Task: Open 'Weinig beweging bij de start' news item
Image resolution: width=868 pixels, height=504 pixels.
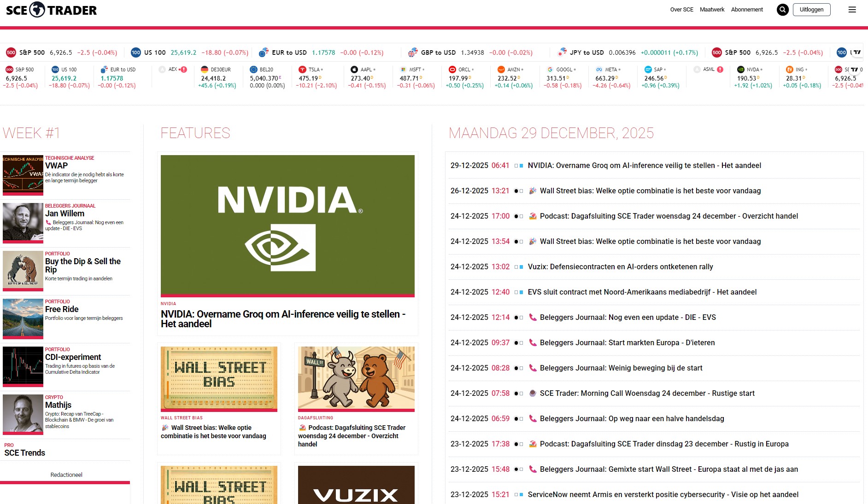Action: coord(621,368)
